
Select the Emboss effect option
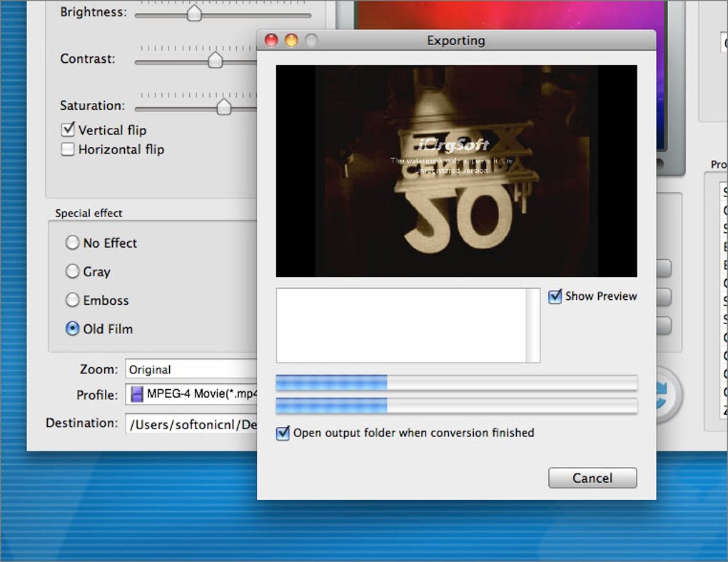point(72,300)
